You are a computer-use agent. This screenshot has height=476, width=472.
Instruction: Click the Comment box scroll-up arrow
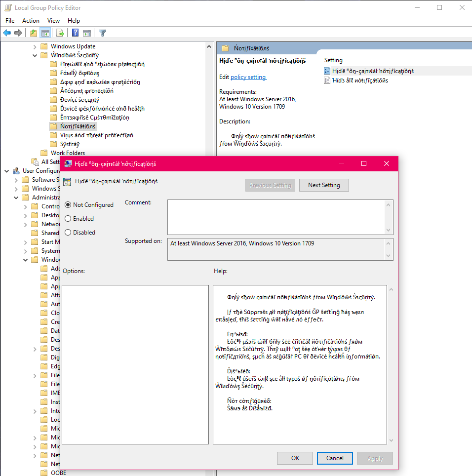click(x=388, y=205)
